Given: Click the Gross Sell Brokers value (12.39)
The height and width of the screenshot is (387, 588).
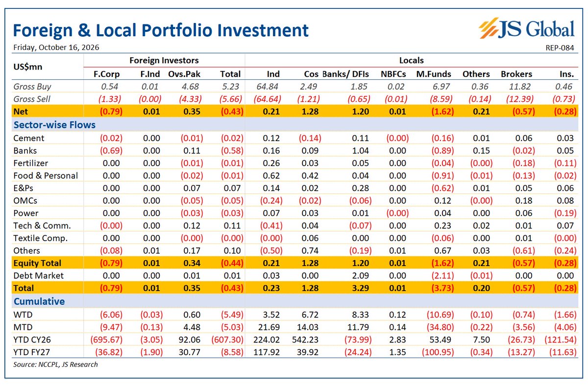Looking at the screenshot, I should click(519, 99).
